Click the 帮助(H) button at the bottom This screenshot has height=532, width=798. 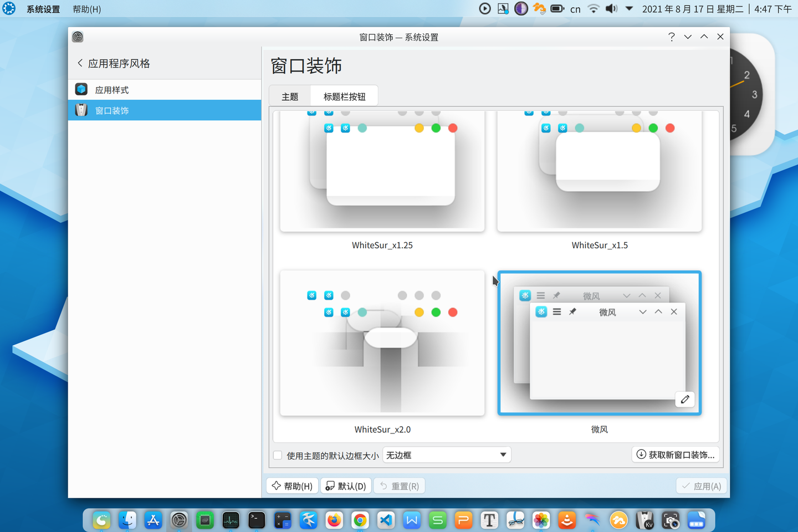click(x=293, y=486)
